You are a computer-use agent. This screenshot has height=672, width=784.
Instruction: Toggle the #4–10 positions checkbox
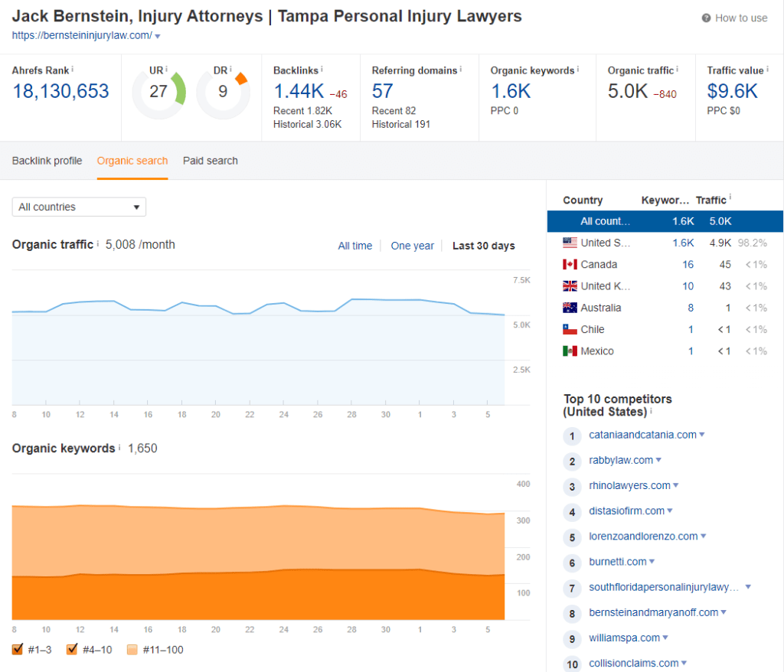tap(72, 649)
